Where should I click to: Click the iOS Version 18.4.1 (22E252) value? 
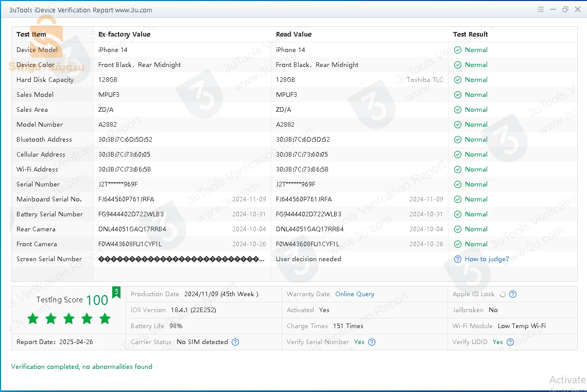coord(193,310)
